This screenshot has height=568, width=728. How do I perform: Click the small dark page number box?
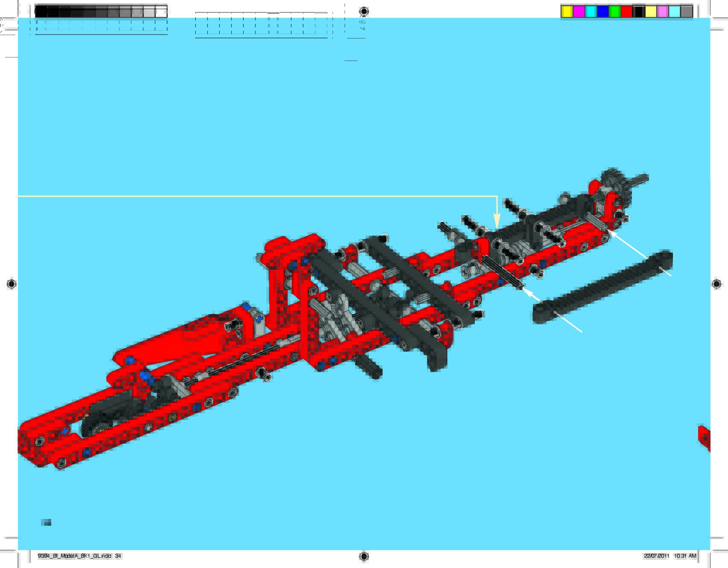click(46, 522)
